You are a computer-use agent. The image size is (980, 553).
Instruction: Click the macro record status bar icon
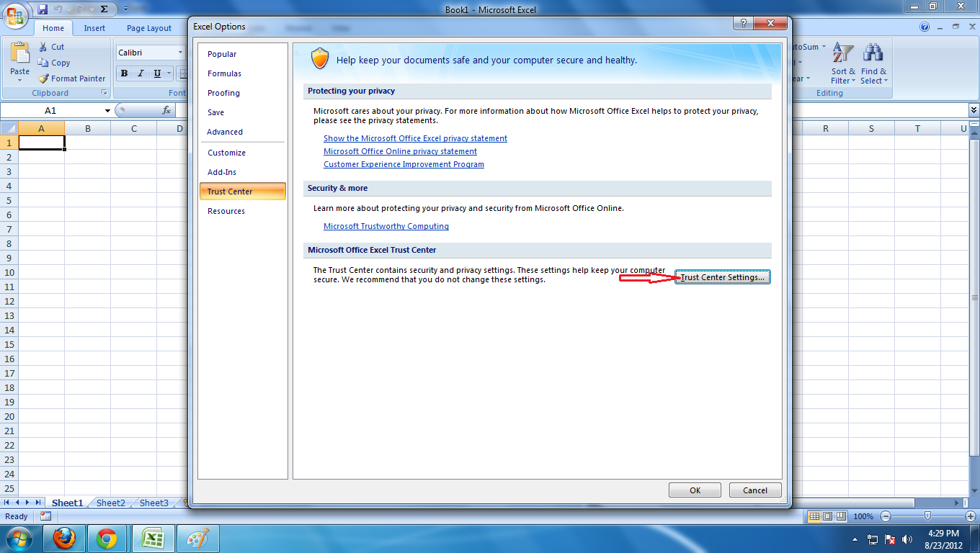(x=46, y=516)
